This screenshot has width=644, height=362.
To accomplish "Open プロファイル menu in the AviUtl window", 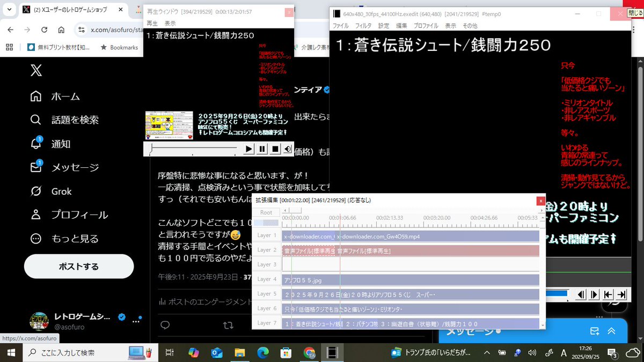I will pyautogui.click(x=426, y=25).
